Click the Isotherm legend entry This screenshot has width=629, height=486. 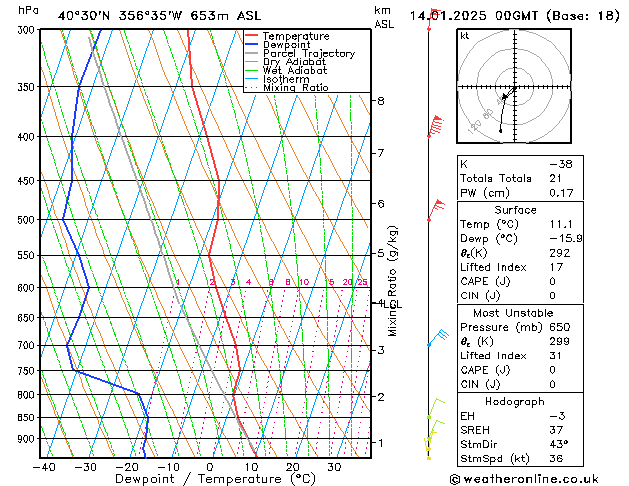277,79
